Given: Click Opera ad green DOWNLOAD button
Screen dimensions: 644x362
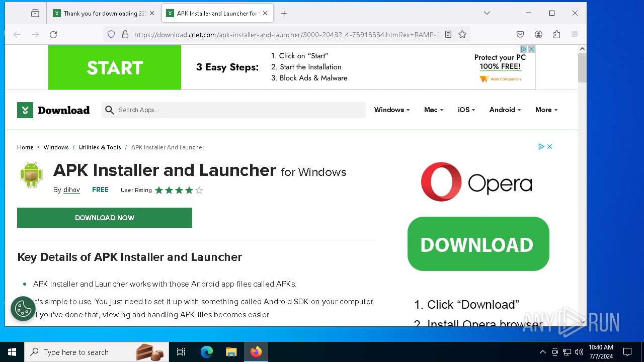Looking at the screenshot, I should click(x=478, y=244).
